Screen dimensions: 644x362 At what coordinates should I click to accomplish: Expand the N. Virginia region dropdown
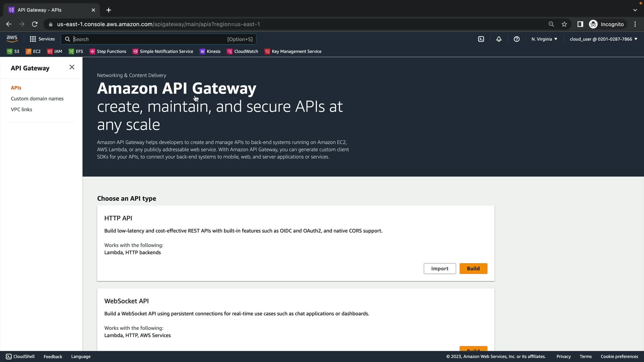(x=544, y=39)
